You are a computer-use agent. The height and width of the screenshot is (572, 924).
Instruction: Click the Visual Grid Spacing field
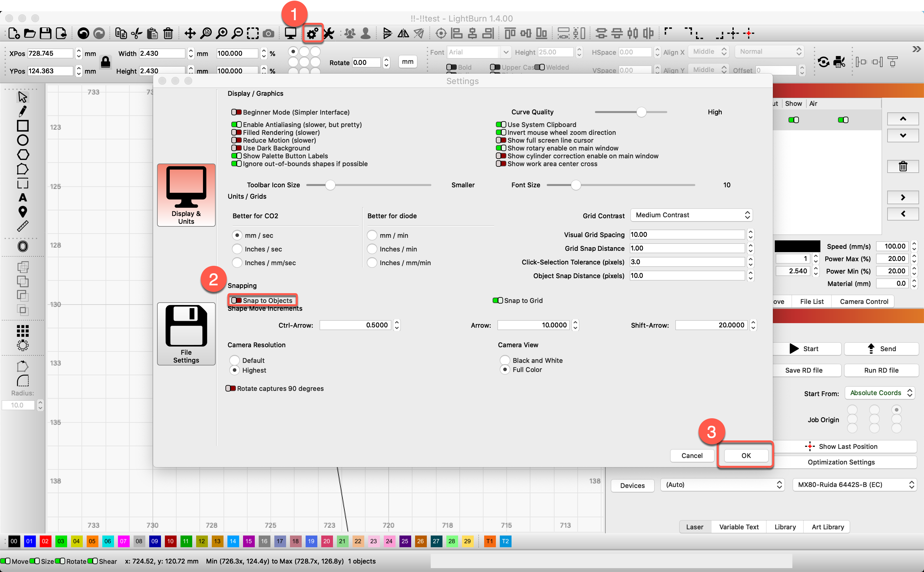pyautogui.click(x=687, y=235)
